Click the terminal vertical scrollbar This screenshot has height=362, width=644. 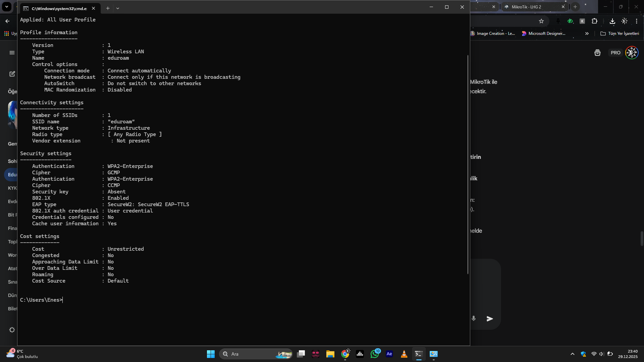468,164
